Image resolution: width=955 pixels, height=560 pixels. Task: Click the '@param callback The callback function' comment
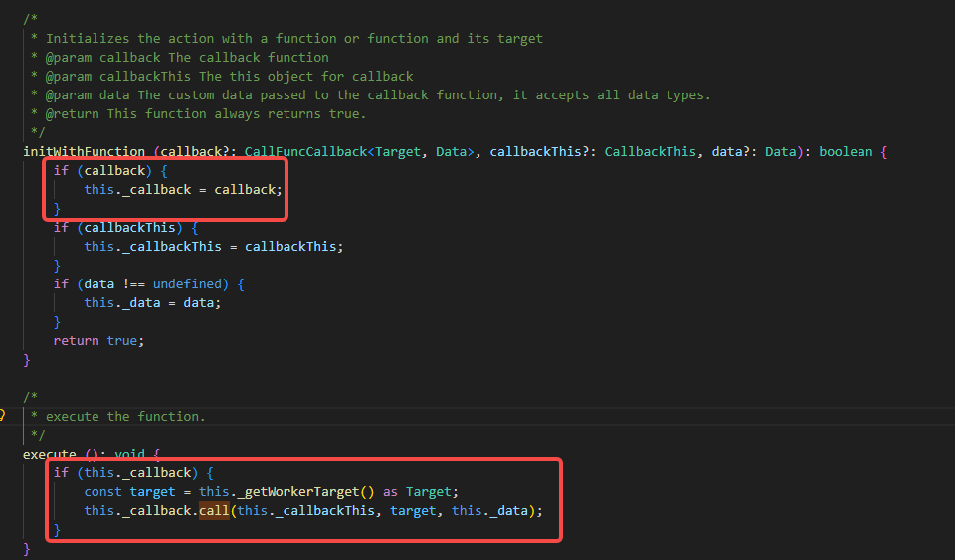[180, 58]
